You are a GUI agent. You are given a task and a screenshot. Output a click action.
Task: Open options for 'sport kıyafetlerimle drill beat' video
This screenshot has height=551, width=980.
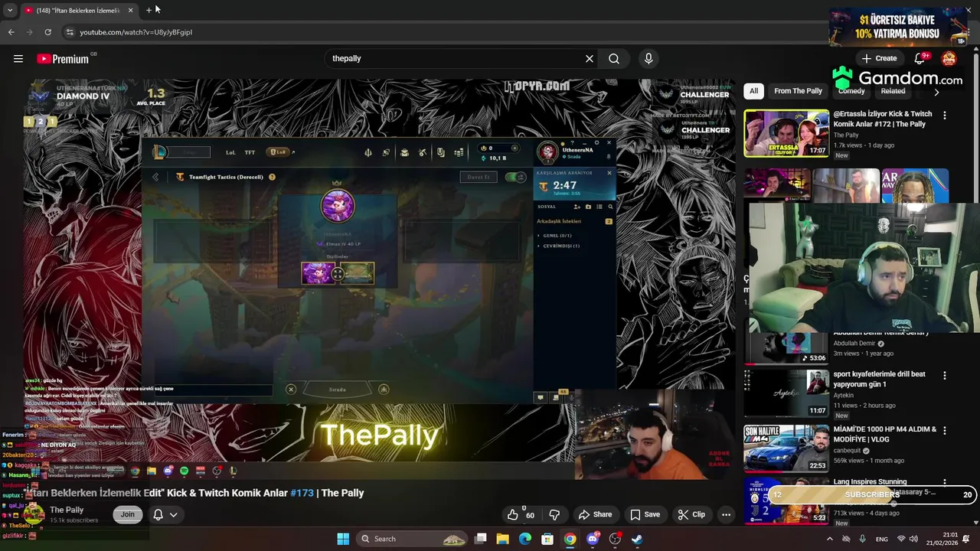click(945, 376)
